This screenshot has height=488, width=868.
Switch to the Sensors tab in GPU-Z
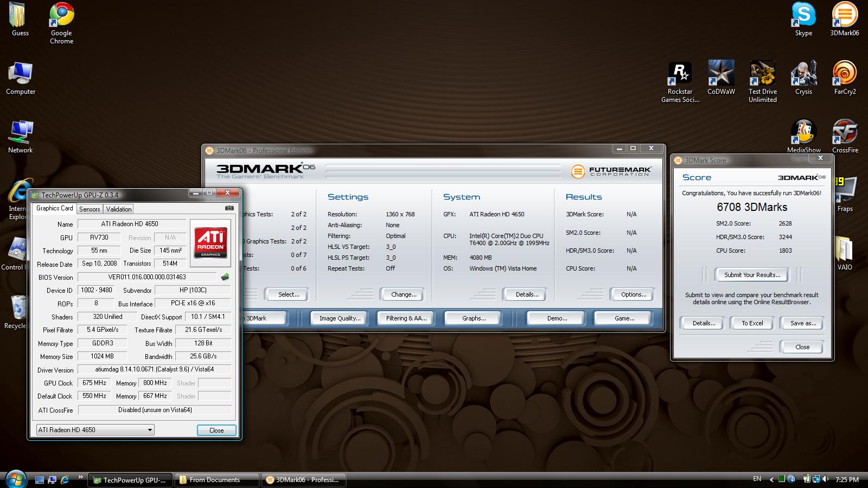coord(90,209)
